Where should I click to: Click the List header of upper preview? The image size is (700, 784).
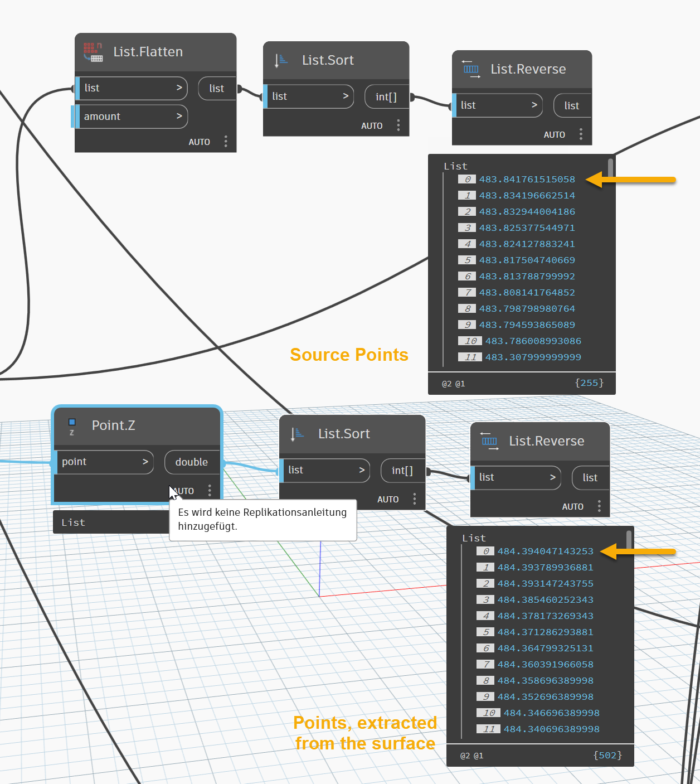pyautogui.click(x=456, y=166)
